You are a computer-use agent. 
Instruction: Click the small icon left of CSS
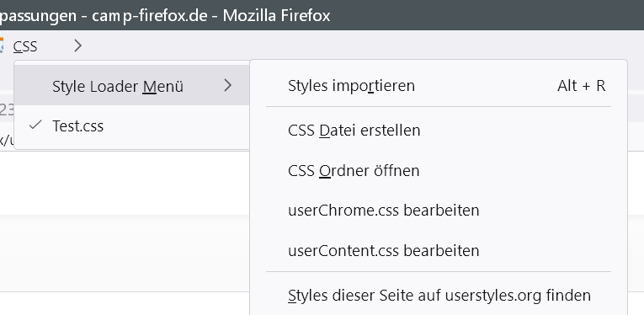(x=2, y=45)
